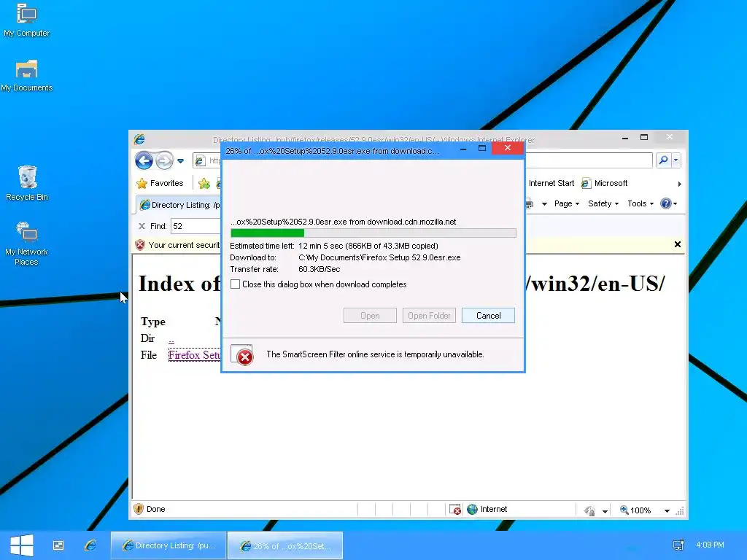Image resolution: width=747 pixels, height=560 pixels.
Task: Launch Internet Explorer from quick launch
Action: coord(90,545)
